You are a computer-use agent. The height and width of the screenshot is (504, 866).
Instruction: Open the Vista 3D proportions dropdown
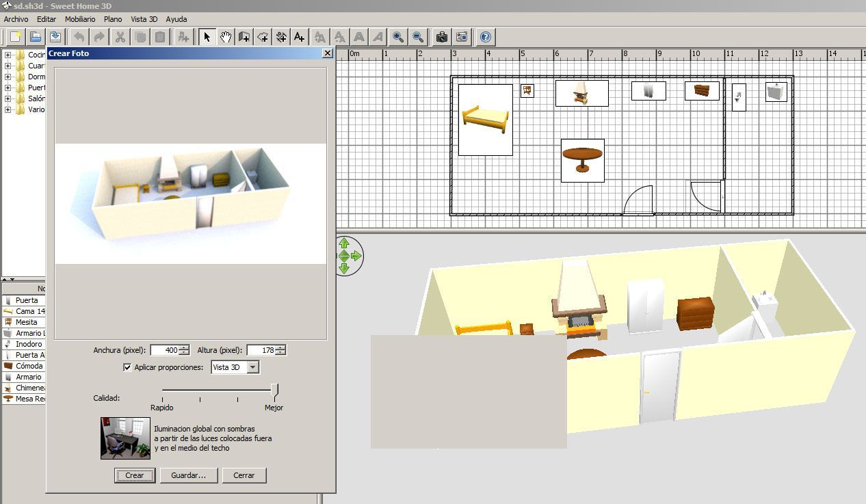252,367
